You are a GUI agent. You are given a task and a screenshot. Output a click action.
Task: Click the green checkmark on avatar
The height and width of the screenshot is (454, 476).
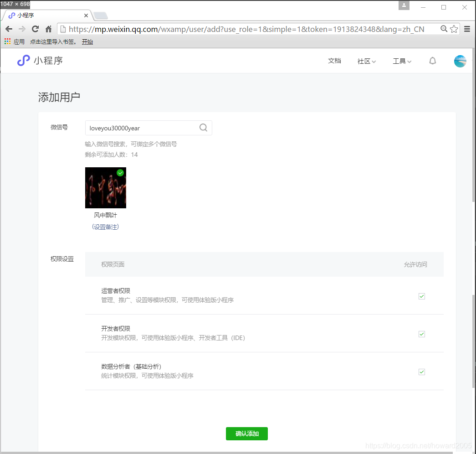[x=121, y=173]
